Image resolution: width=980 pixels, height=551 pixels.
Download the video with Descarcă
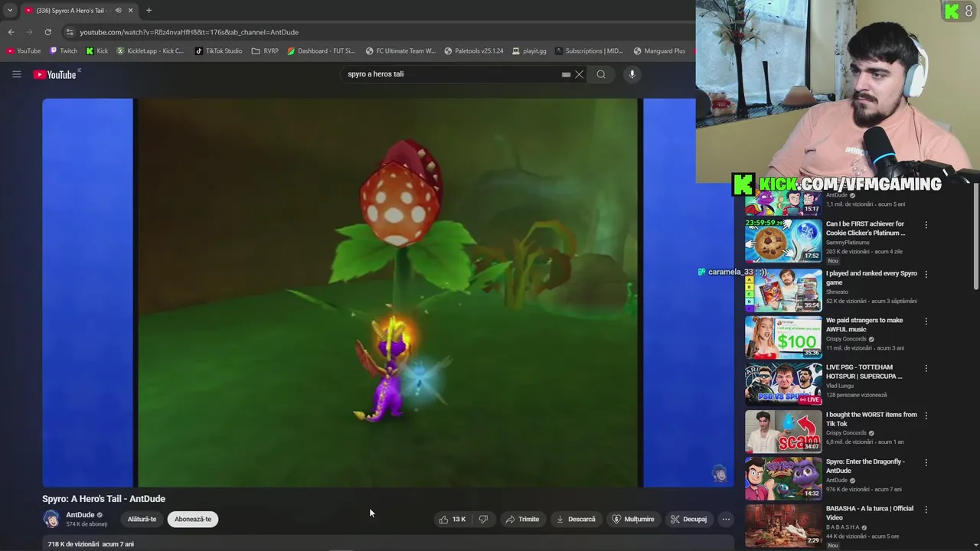coord(576,519)
